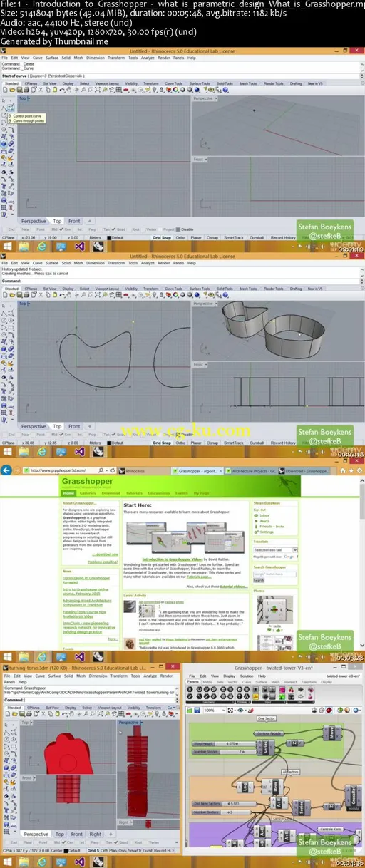Launch Internet Explorer from the taskbar under the empty Rhino window
Screen dimensions: 365x868
pos(42,246)
